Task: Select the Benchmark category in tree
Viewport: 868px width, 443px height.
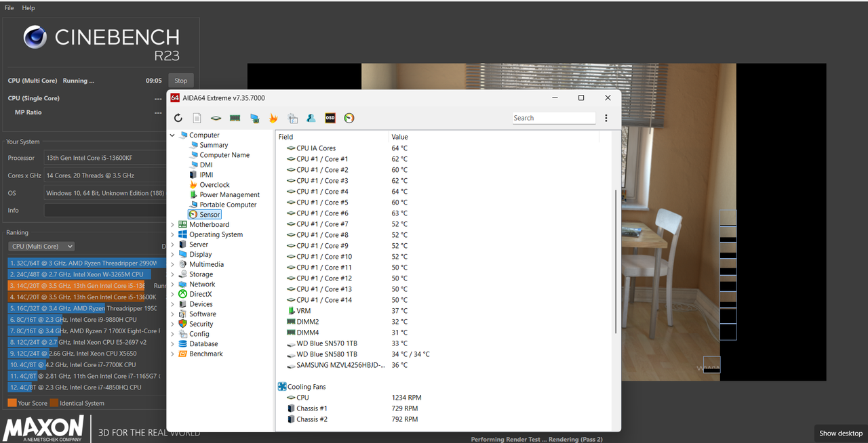Action: tap(206, 354)
